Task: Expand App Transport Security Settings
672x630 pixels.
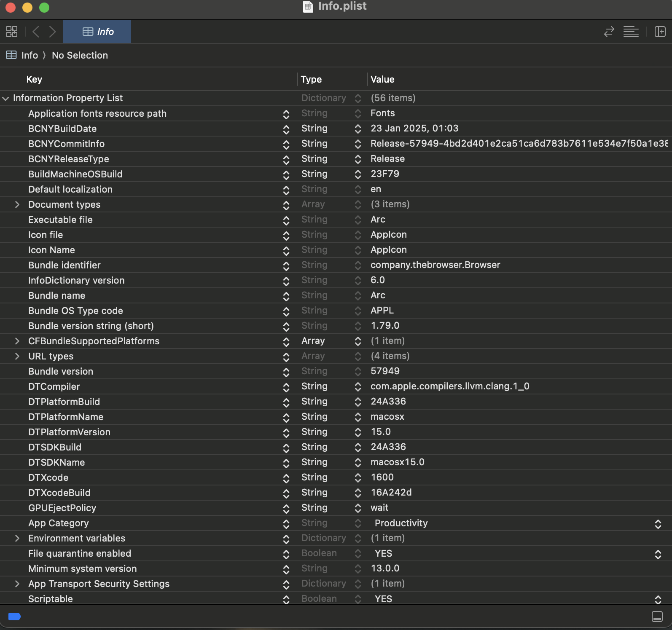Action: tap(17, 584)
